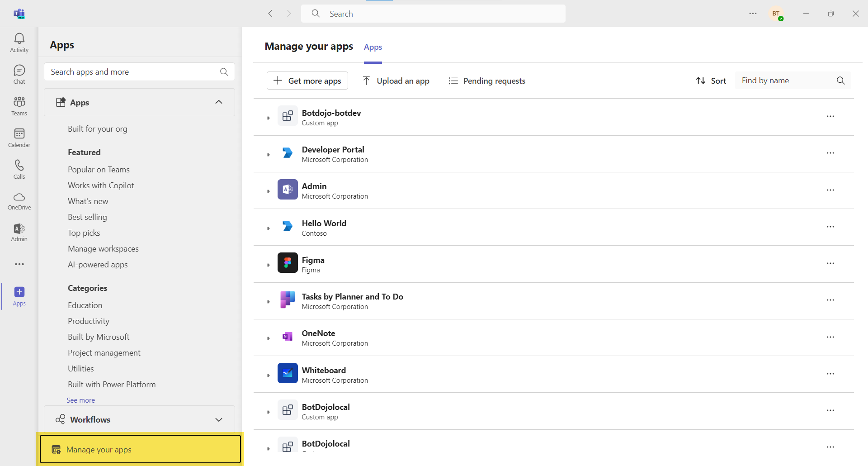Viewport: 868px width, 466px height.
Task: Go forward with the right navigation arrow
Action: pos(289,14)
